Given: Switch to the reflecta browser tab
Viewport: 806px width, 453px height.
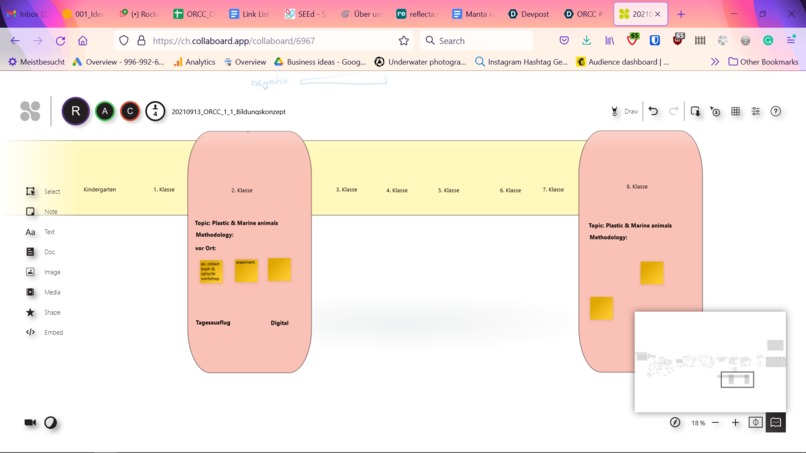Looking at the screenshot, I should click(x=417, y=14).
